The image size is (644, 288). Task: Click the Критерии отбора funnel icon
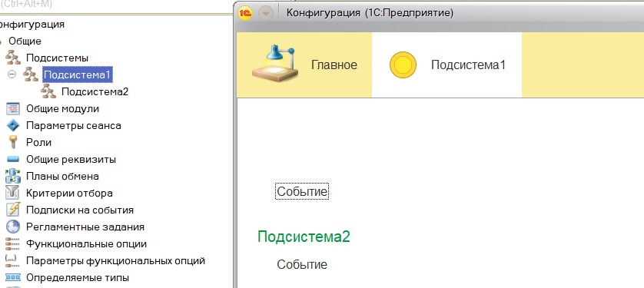click(x=13, y=194)
